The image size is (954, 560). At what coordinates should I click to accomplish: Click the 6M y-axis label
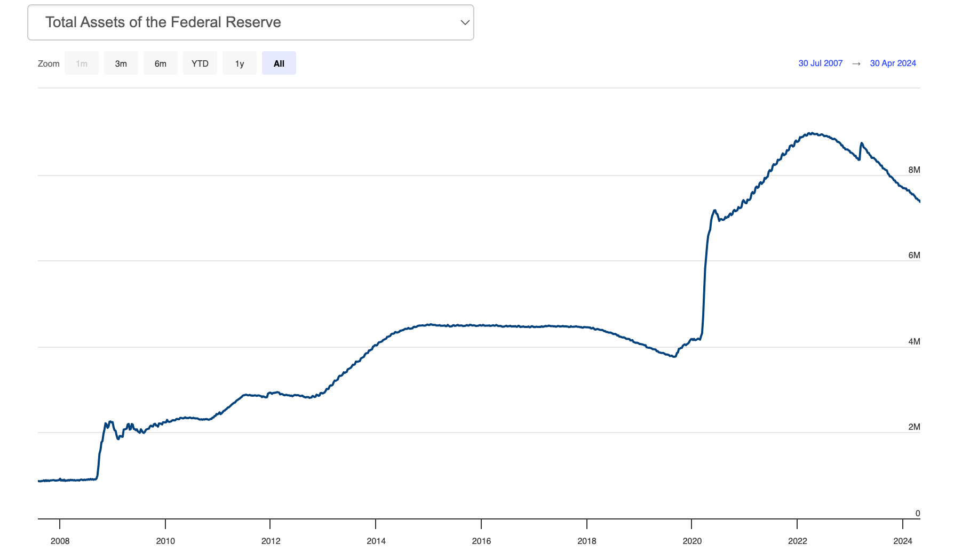(914, 255)
